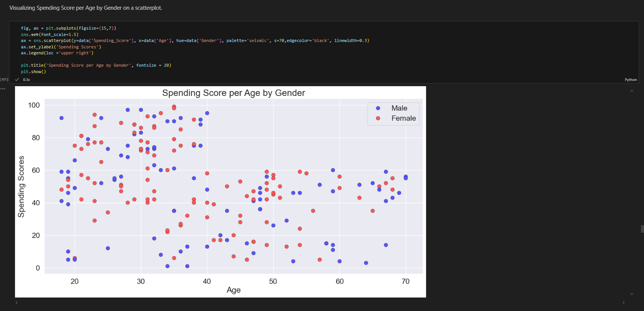Click the output scroll-down arrow
This screenshot has width=644, height=311.
632,294
